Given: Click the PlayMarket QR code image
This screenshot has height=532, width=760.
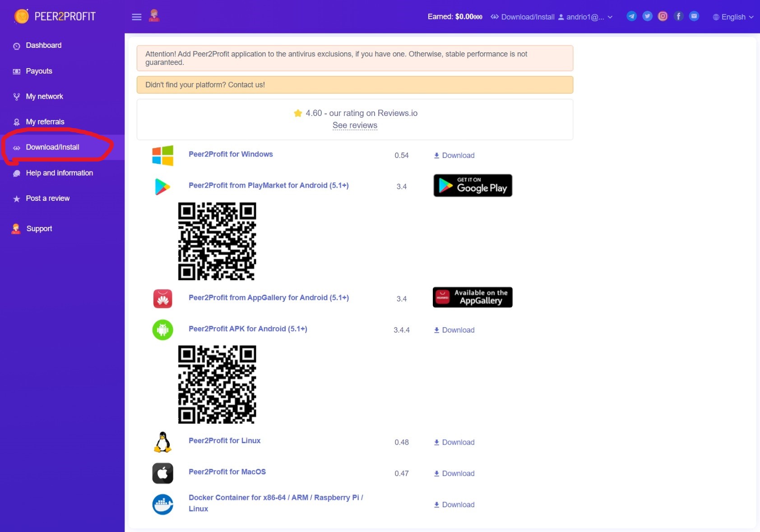Looking at the screenshot, I should [x=217, y=241].
